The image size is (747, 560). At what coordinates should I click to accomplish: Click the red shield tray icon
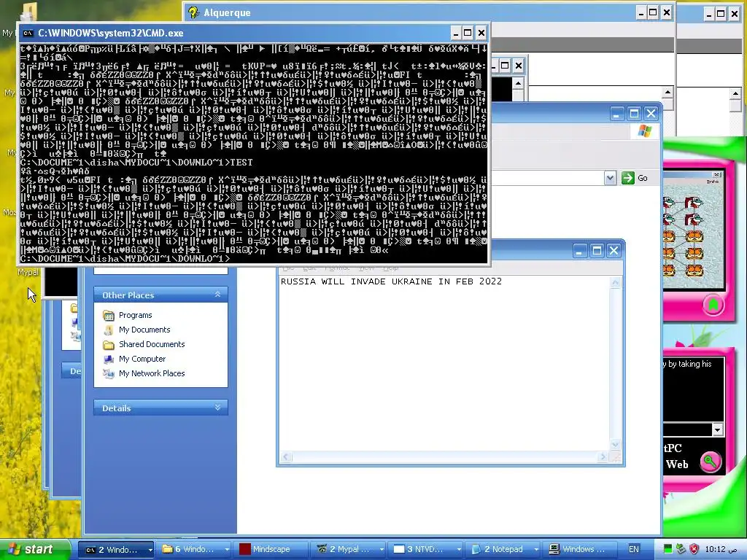point(694,549)
